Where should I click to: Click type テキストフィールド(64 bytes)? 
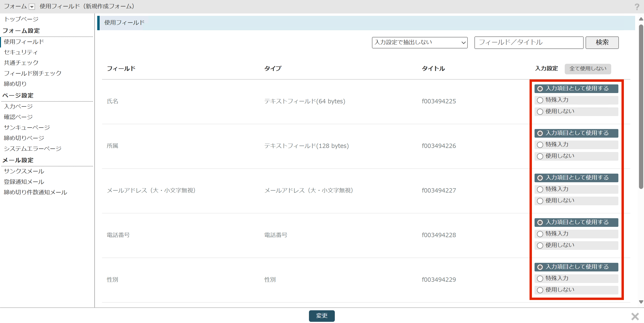point(304,101)
